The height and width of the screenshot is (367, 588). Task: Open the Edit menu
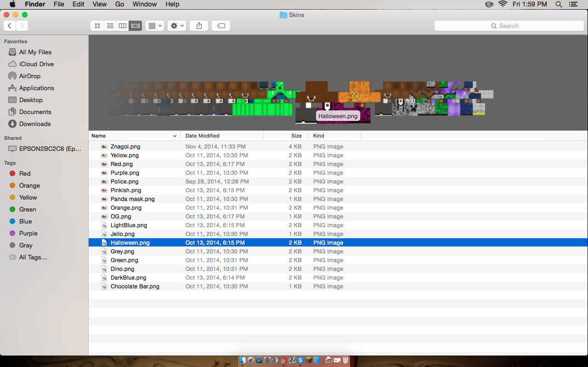click(x=79, y=4)
